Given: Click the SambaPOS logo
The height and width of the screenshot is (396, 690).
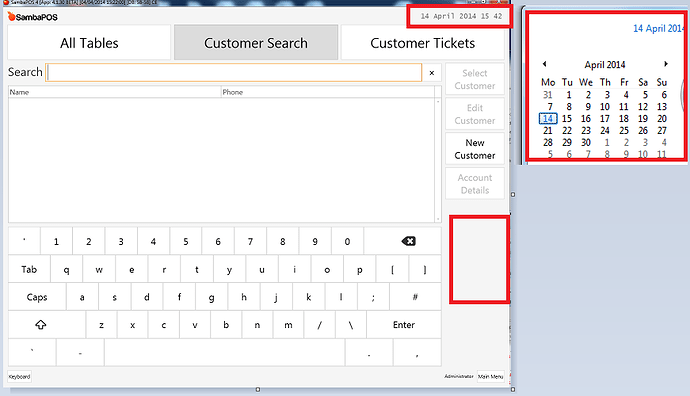Looking at the screenshot, I should [x=33, y=17].
